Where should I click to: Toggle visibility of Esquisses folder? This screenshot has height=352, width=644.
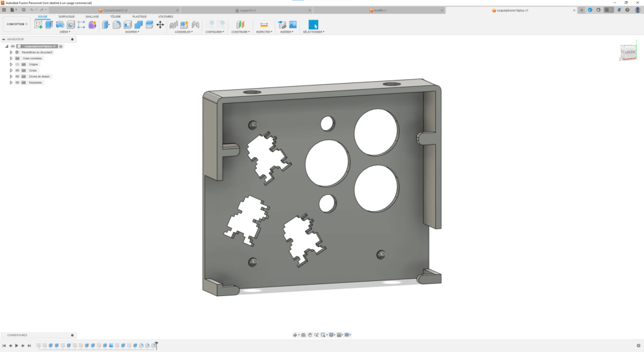tap(17, 82)
